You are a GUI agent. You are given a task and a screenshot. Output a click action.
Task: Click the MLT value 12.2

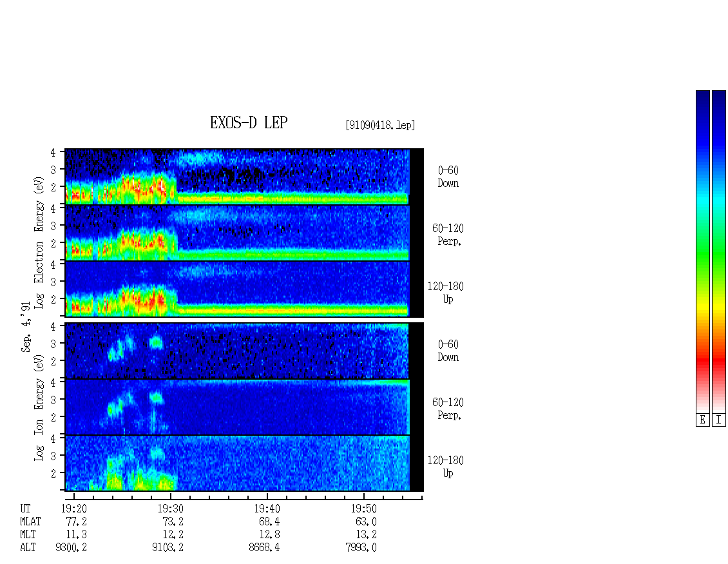[x=173, y=535]
